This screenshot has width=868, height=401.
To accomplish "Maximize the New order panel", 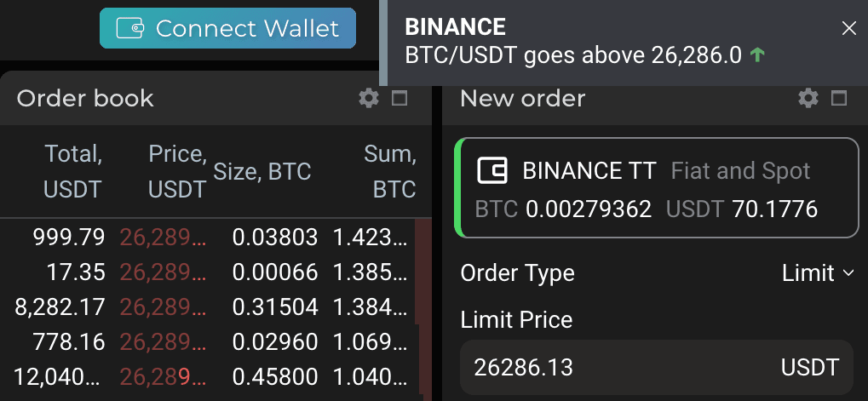I will tap(839, 99).
